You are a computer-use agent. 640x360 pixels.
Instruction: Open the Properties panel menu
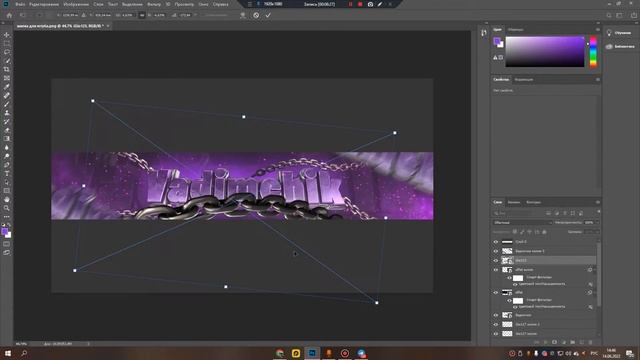click(598, 80)
